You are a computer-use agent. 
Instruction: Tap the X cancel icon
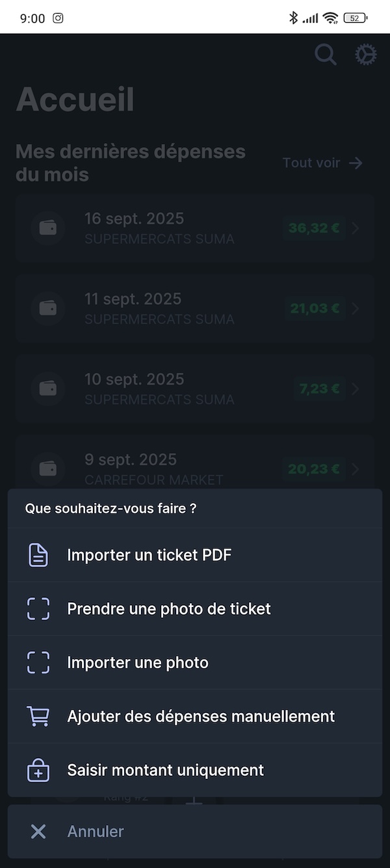[38, 832]
